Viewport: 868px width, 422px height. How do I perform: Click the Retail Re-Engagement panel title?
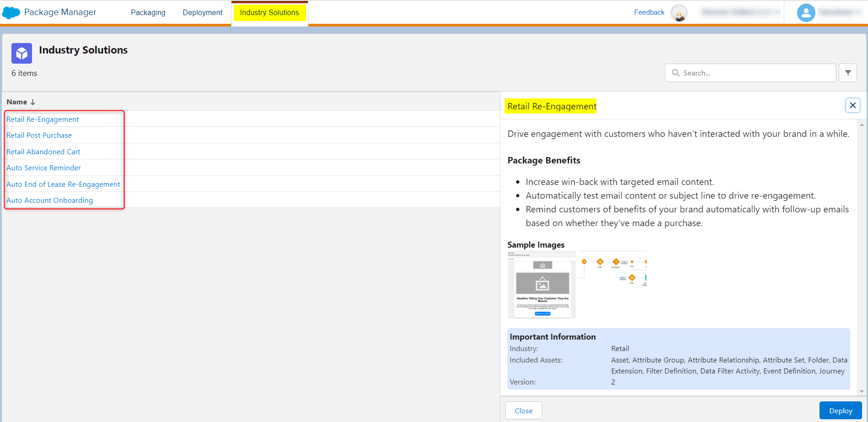pos(552,106)
